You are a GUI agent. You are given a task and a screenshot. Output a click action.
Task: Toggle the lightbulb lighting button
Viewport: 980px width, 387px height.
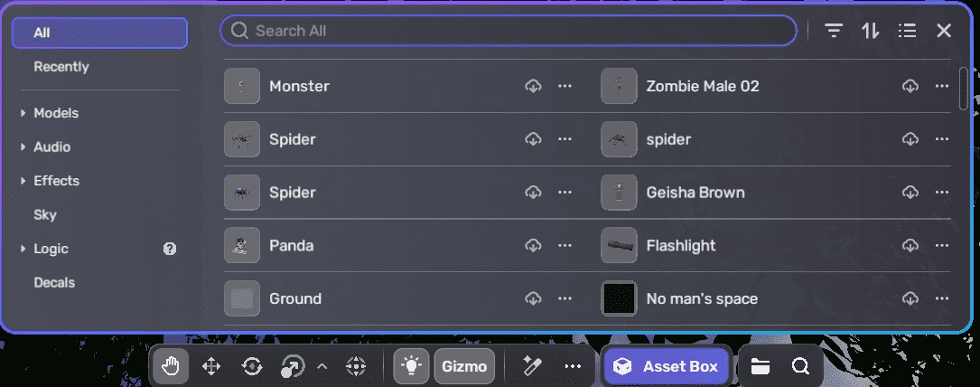(x=412, y=366)
